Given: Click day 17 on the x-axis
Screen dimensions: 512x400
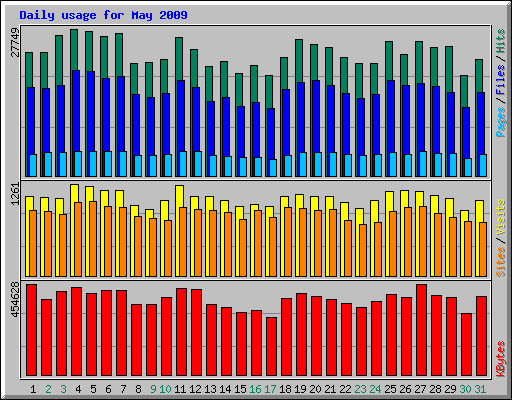Looking at the screenshot, I should pyautogui.click(x=270, y=389).
